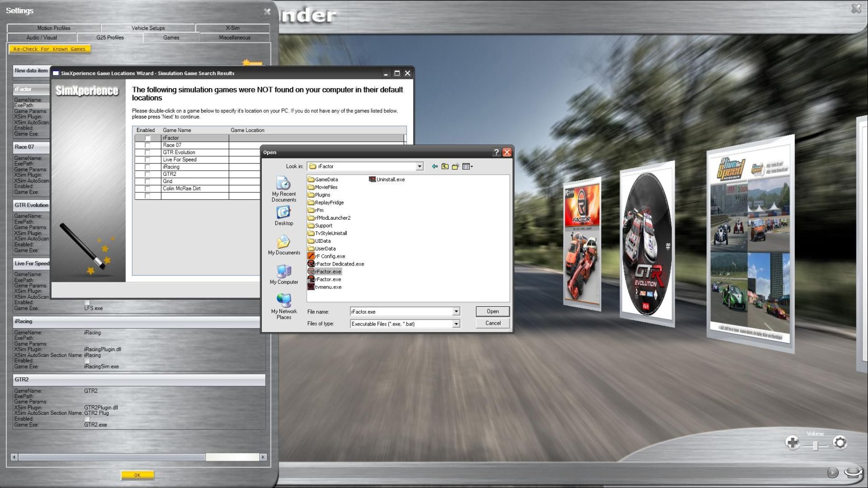The image size is (868, 488).
Task: Click the yellow OK button in Settings
Action: click(137, 475)
